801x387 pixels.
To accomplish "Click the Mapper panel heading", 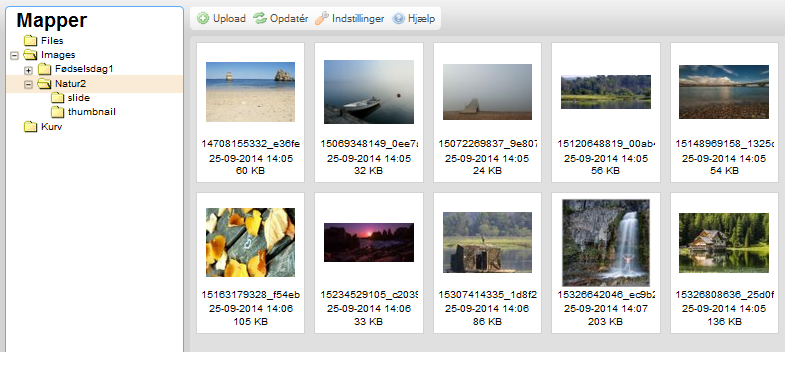I will click(x=52, y=20).
